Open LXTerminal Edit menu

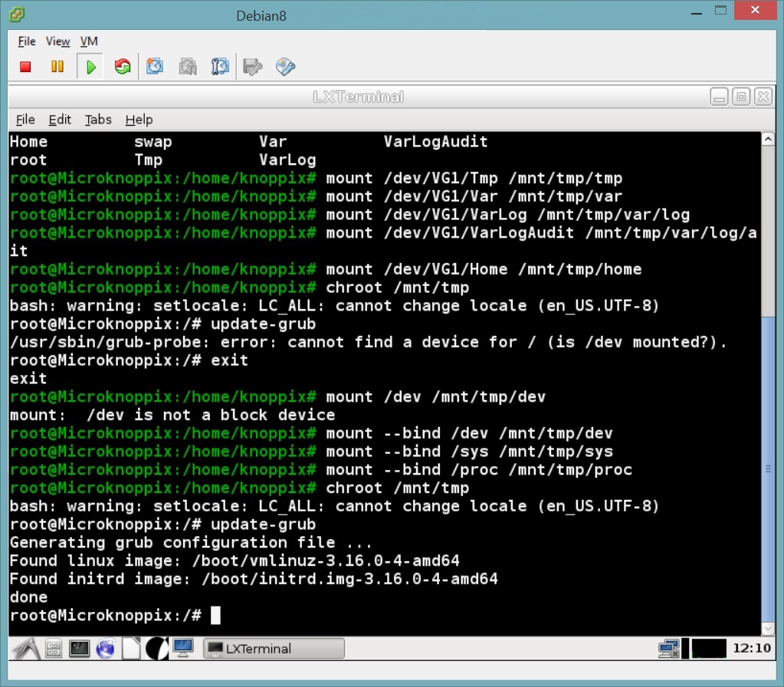[x=60, y=120]
